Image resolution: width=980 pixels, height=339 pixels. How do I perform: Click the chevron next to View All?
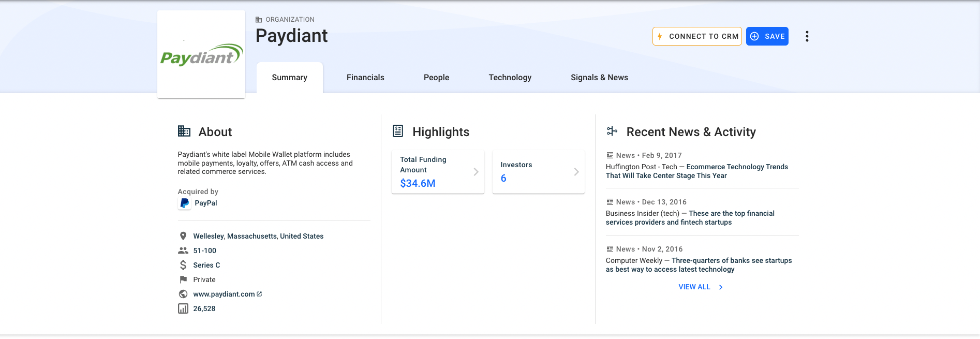point(721,287)
